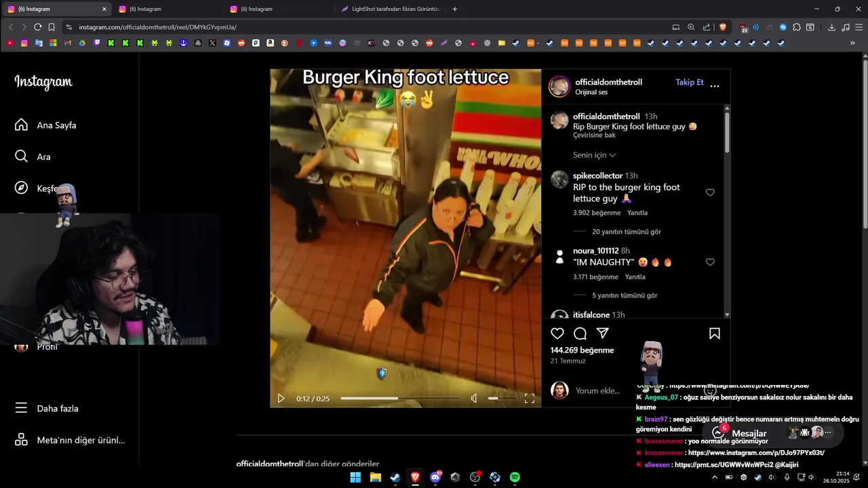Screen dimensions: 868x488
Task: Open the Ara search item
Action: pos(33,157)
